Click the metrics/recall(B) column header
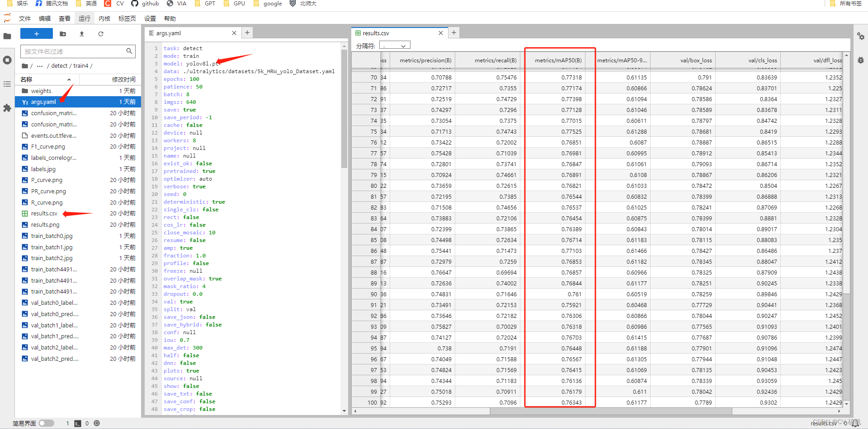868x429 pixels. click(488, 60)
